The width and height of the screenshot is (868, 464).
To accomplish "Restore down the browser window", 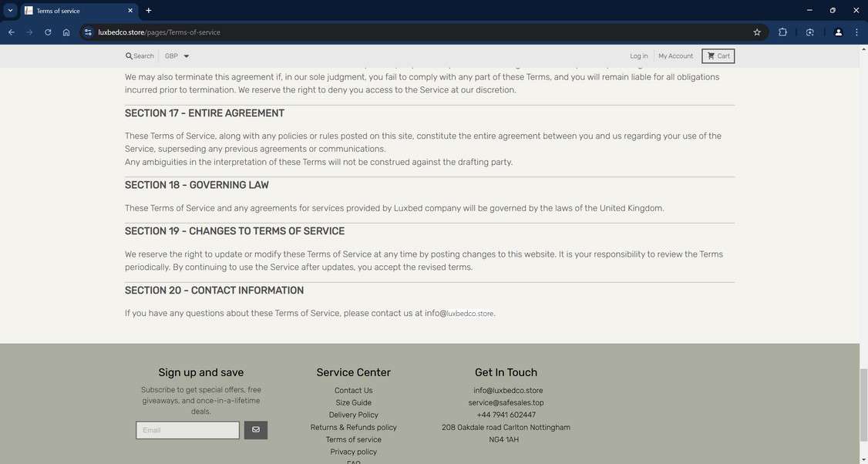I will pyautogui.click(x=833, y=11).
